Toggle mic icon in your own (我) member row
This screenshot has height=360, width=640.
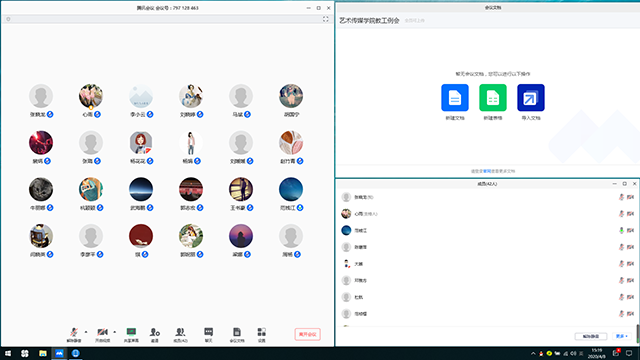[x=621, y=197]
